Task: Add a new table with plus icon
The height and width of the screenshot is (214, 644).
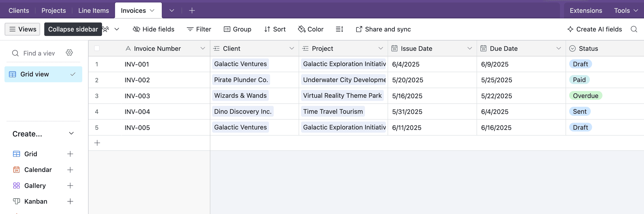Action: pos(192,11)
